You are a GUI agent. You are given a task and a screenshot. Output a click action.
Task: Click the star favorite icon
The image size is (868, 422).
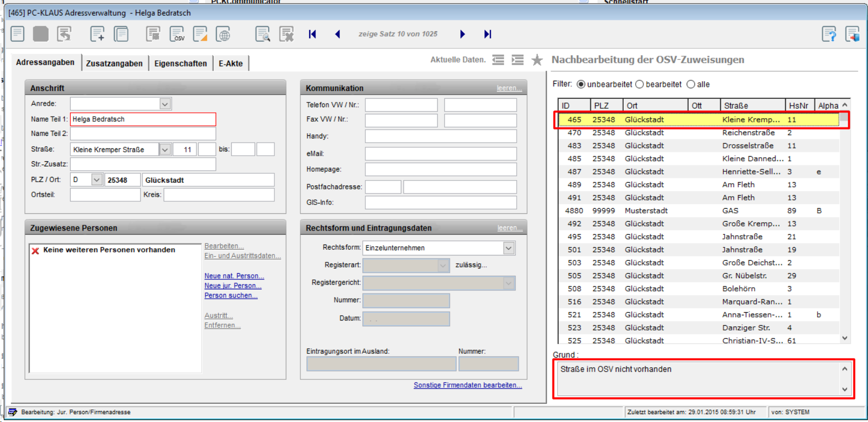point(537,60)
